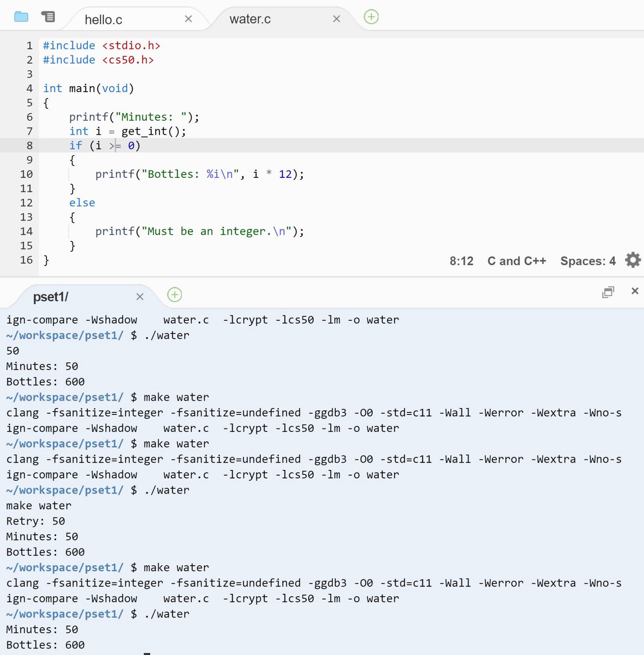Click line number 14 in the gutter

coord(26,231)
